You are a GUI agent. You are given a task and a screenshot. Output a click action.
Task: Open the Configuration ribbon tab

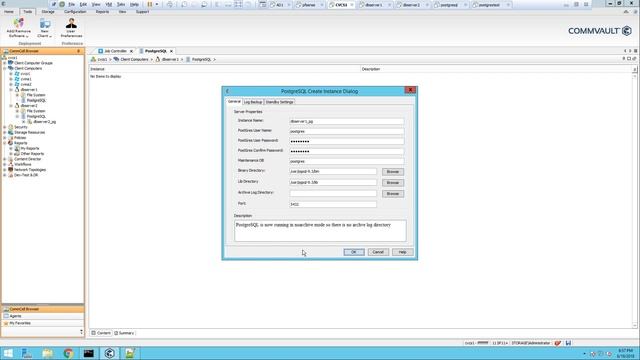click(75, 12)
